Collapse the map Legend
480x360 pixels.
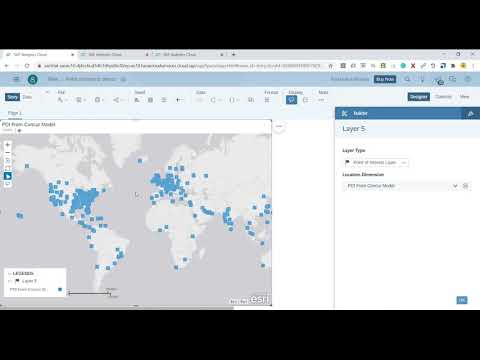[x=10, y=273]
